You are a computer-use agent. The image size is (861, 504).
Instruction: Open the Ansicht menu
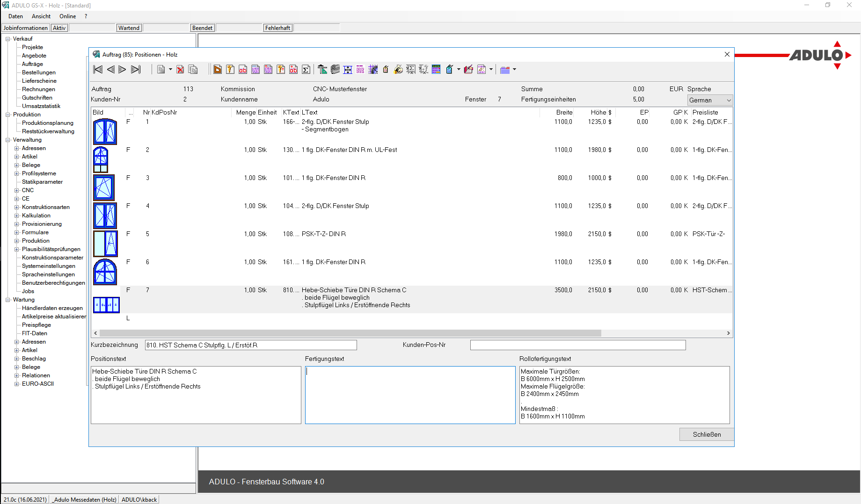point(41,16)
